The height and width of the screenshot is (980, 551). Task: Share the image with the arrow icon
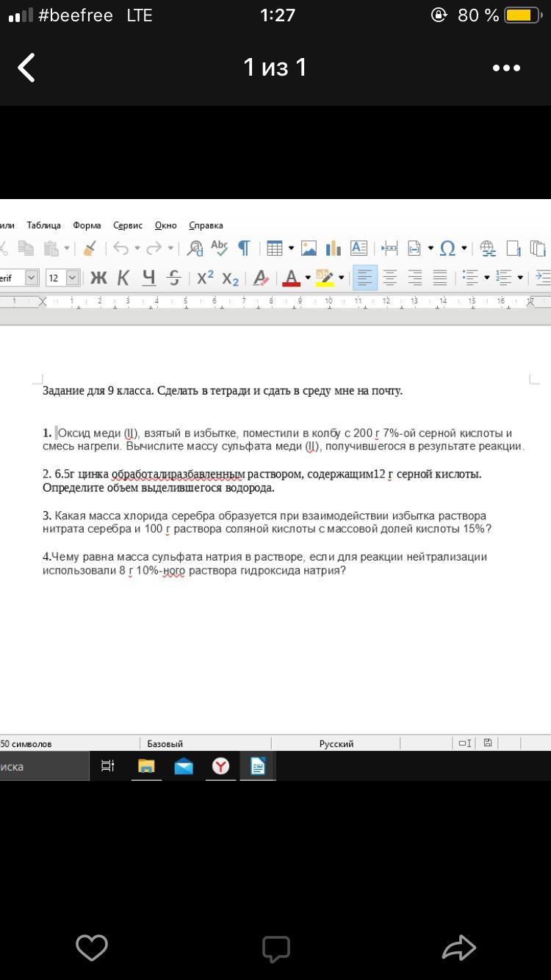pos(459,948)
